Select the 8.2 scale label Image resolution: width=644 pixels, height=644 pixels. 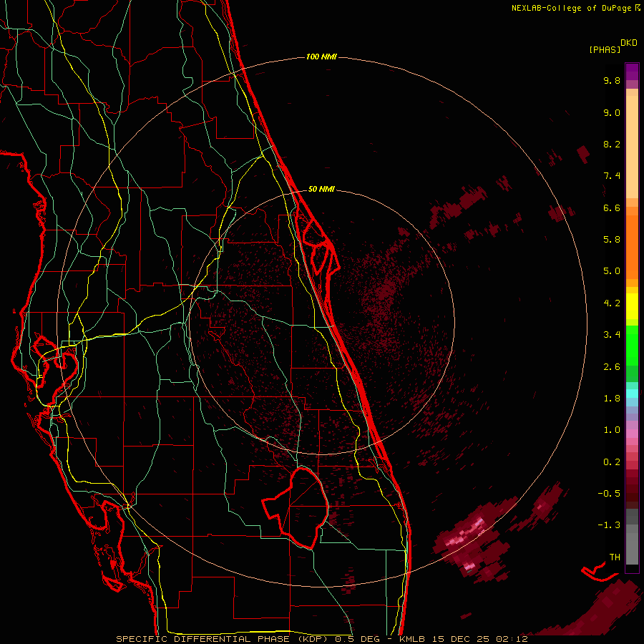[x=612, y=144]
